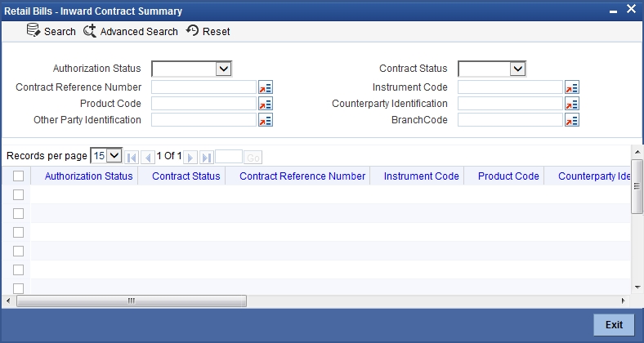Tick the select-all checkbox in table header
This screenshot has height=343, width=644.
[19, 176]
